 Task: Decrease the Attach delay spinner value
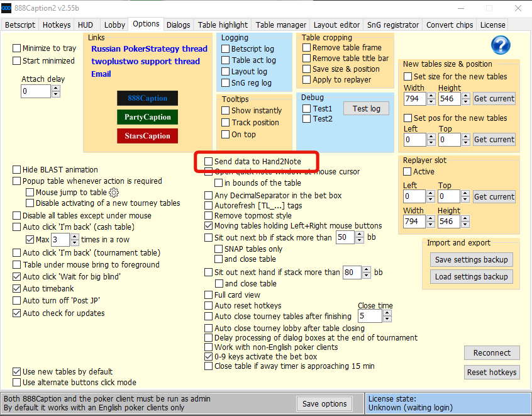[x=56, y=94]
